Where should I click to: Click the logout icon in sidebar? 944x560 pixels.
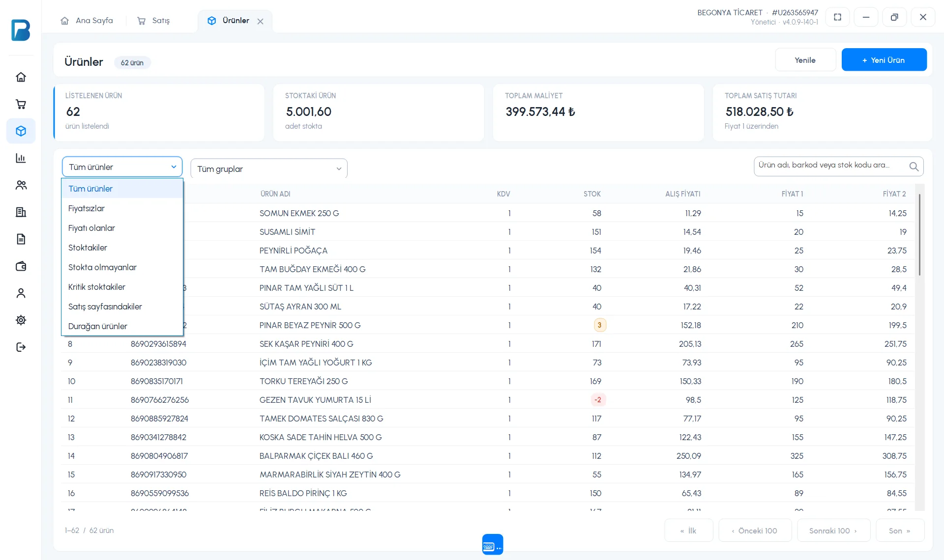(21, 347)
